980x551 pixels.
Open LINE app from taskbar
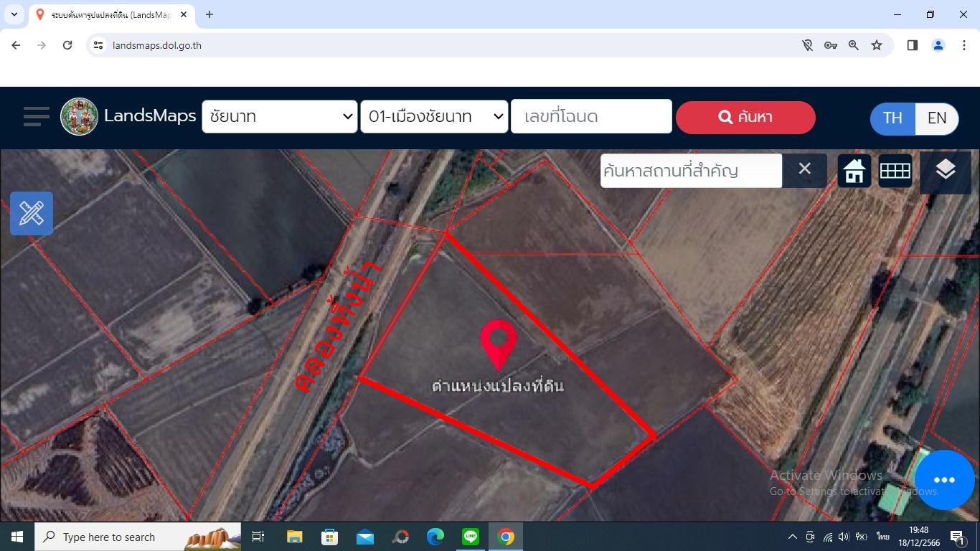point(471,537)
